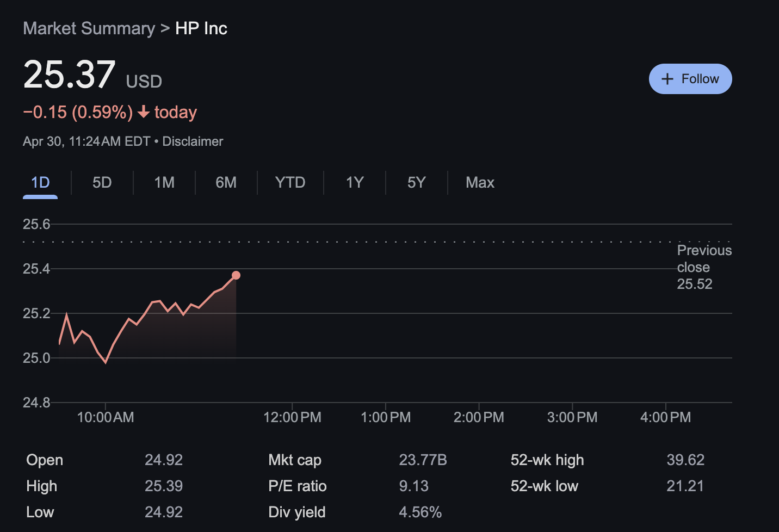Click the Low label
Image resolution: width=779 pixels, height=532 pixels.
click(40, 512)
